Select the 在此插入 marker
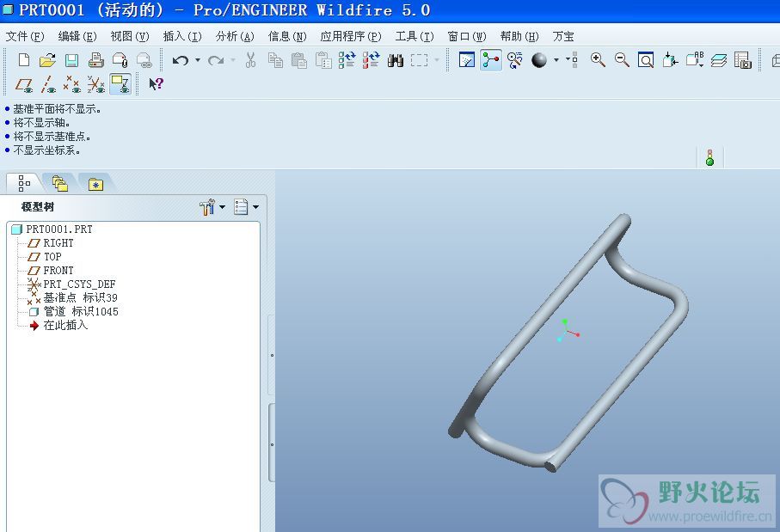Image resolution: width=780 pixels, height=532 pixels. [x=58, y=326]
